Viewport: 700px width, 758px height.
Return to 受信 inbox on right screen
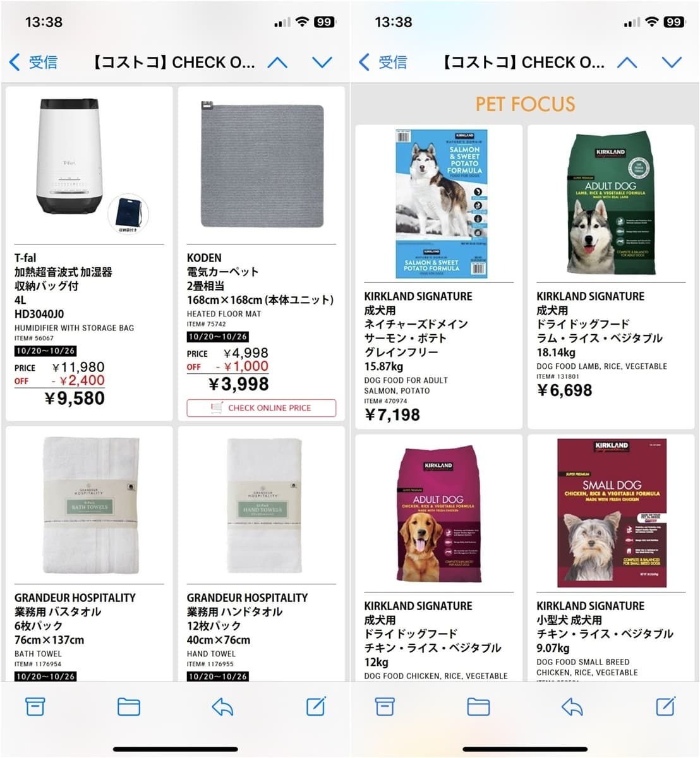[x=383, y=62]
